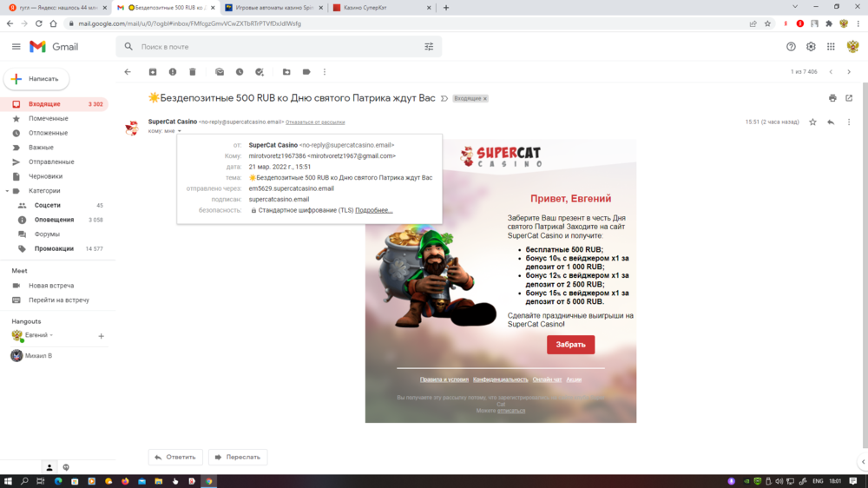Toggle the importance marker beside the subject
The width and height of the screenshot is (868, 488).
[444, 99]
